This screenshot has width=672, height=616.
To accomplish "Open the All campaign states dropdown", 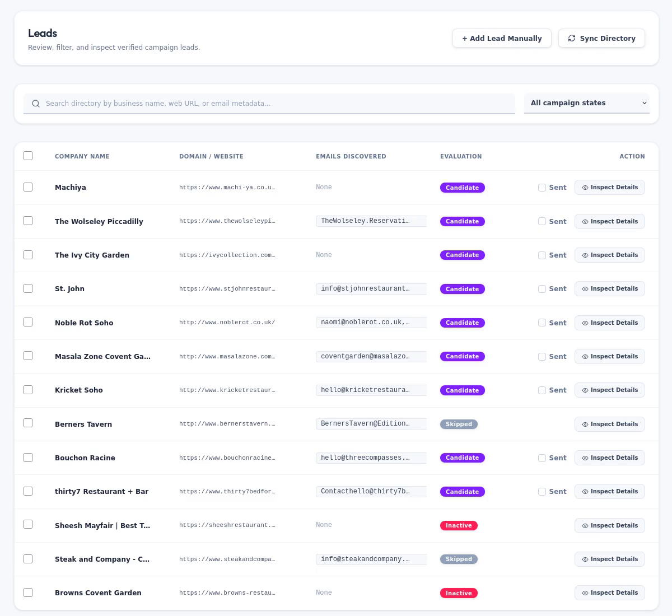I will click(x=587, y=103).
